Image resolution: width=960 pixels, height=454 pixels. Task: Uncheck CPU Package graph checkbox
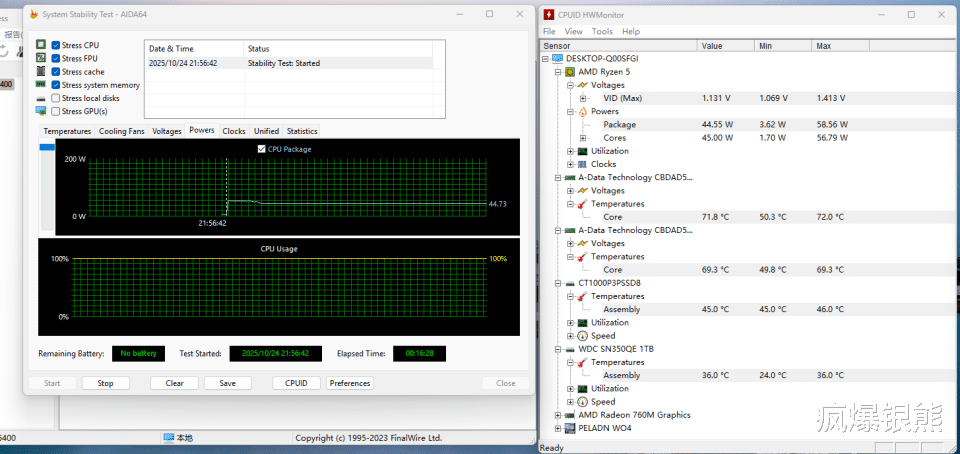click(x=262, y=149)
